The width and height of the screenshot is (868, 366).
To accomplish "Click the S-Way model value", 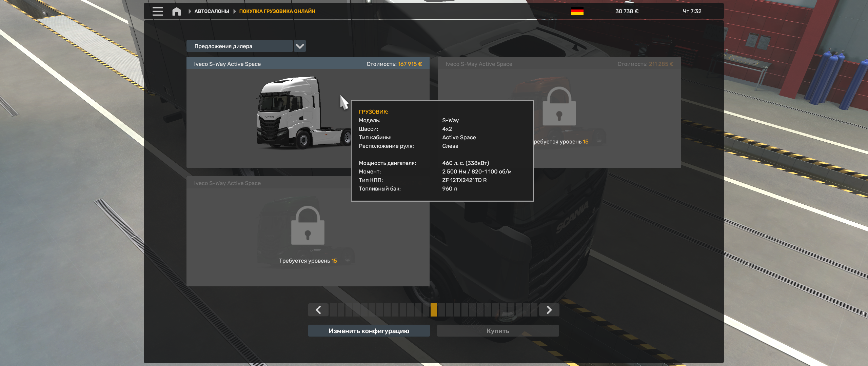I will point(450,120).
